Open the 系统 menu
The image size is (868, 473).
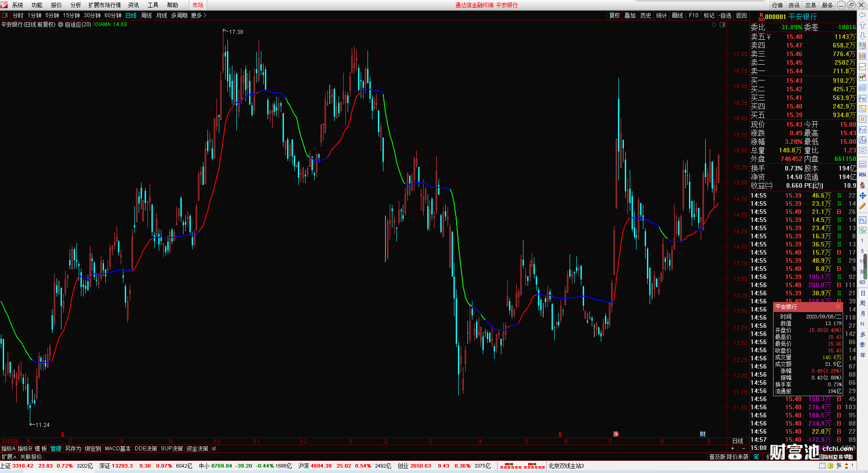coord(18,5)
